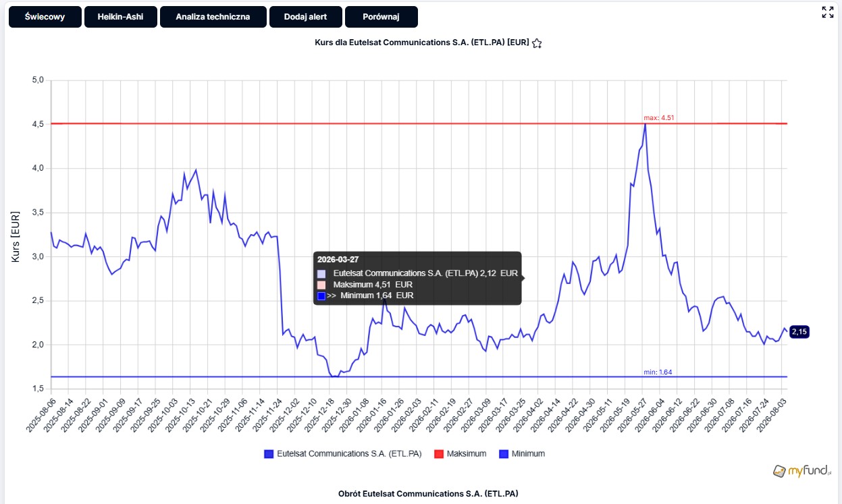The width and height of the screenshot is (842, 504).
Task: Toggle the Minimum series in the legend
Action: pos(522,454)
